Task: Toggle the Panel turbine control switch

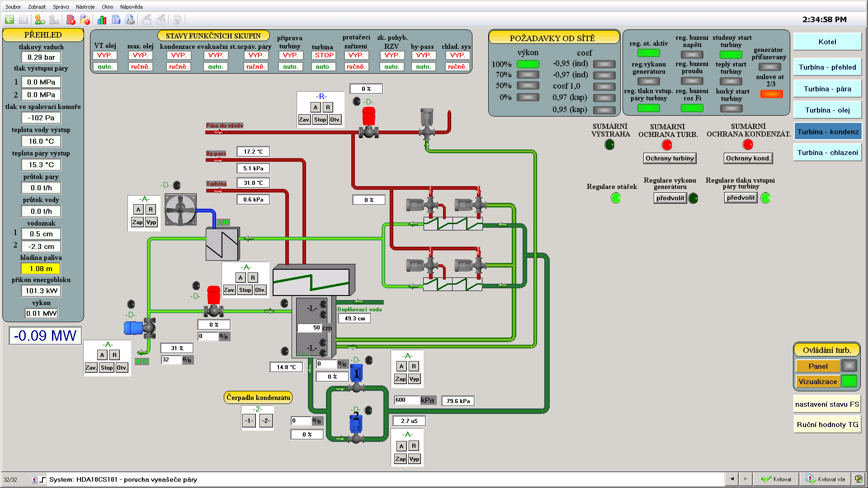Action: coord(818,366)
